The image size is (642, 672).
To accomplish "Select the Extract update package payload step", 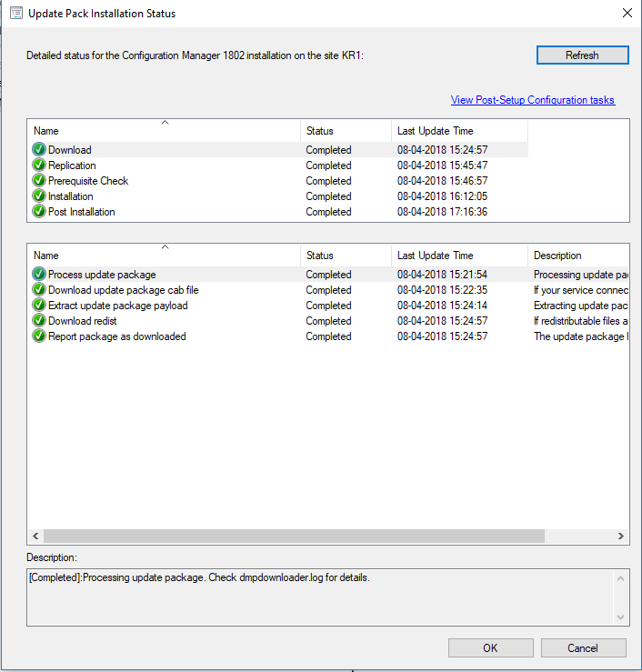I will [x=328, y=306].
